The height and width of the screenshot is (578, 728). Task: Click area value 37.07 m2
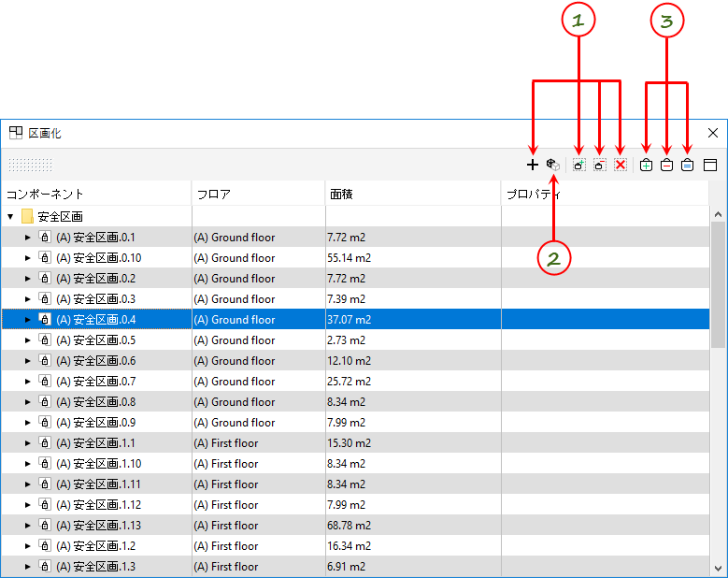[x=350, y=320]
